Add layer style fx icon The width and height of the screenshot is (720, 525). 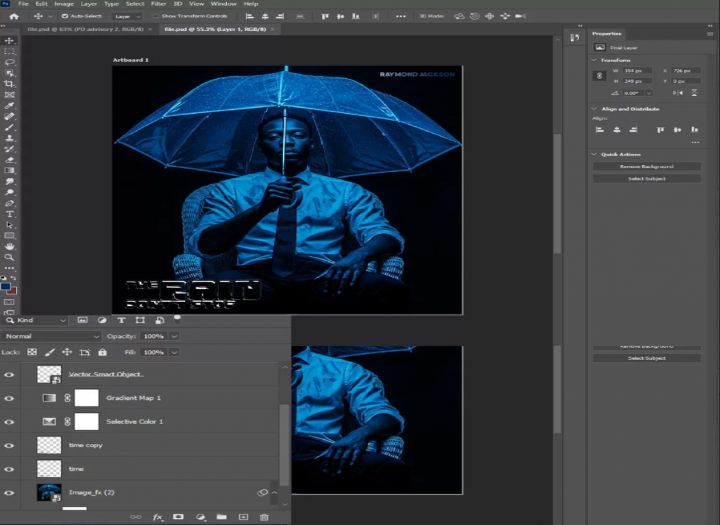pos(158,517)
